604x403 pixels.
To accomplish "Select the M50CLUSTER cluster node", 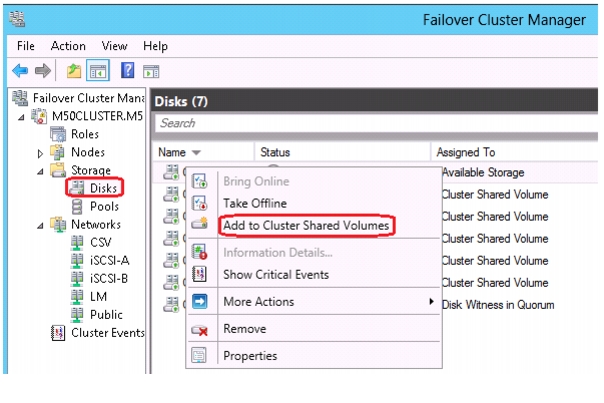I will coord(97,116).
